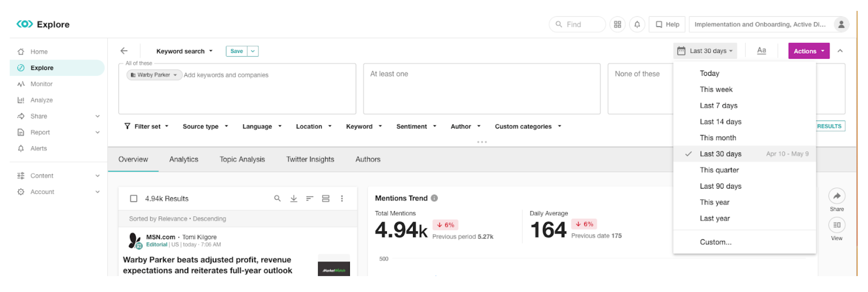Collapse the search panel with the up chevron
This screenshot has width=868, height=292.
[840, 51]
